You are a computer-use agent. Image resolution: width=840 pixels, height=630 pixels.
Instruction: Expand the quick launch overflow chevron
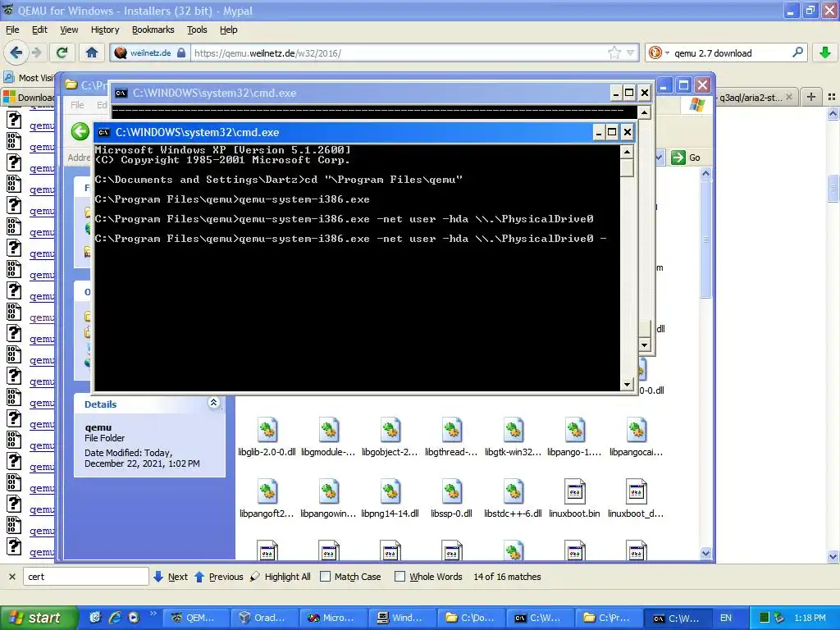pos(153,613)
